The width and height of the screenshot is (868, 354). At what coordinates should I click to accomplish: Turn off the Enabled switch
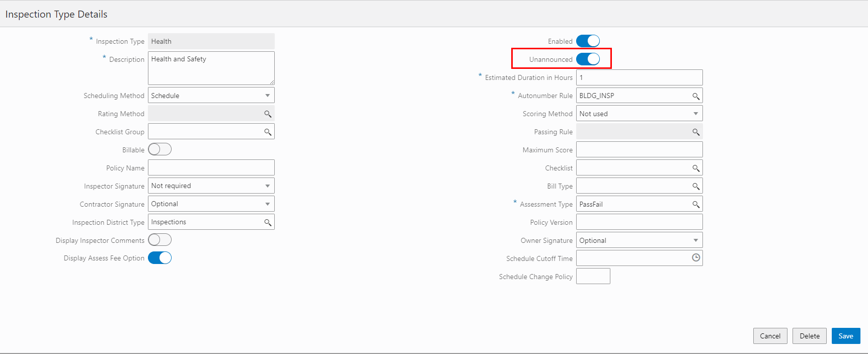click(x=588, y=41)
